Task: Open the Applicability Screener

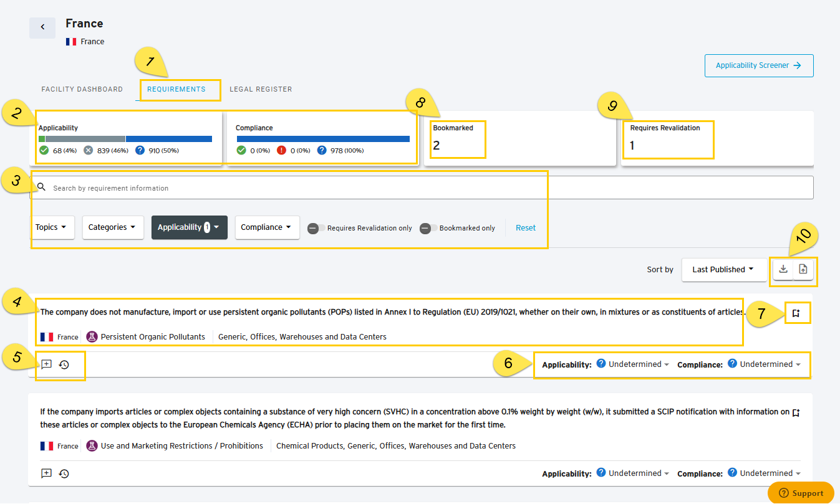Action: click(759, 65)
